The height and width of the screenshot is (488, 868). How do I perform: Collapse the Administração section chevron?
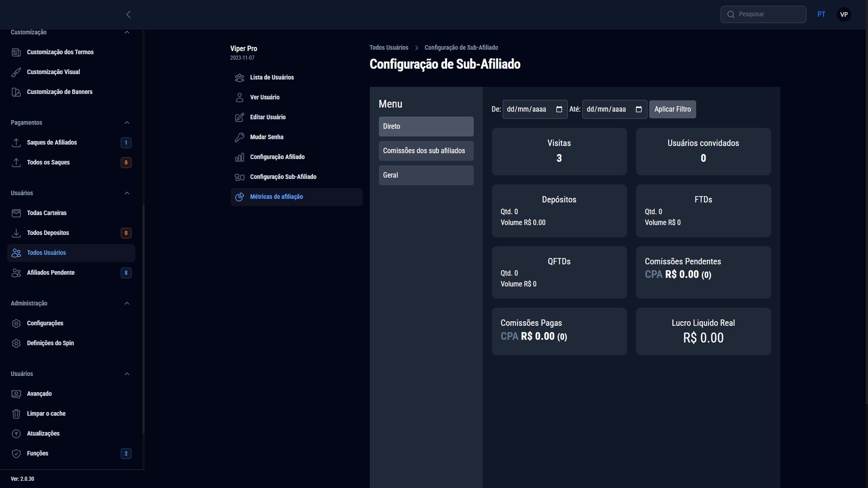pyautogui.click(x=127, y=304)
